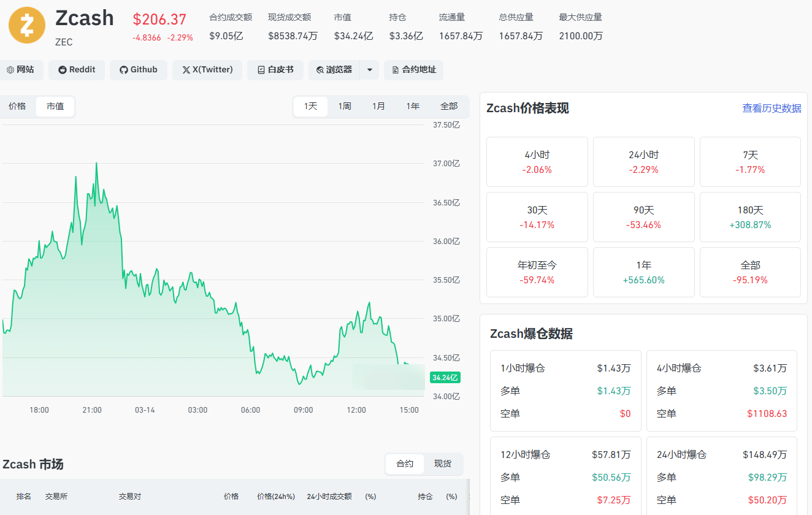Click the 7天 performance card
The image size is (812, 515).
point(750,162)
